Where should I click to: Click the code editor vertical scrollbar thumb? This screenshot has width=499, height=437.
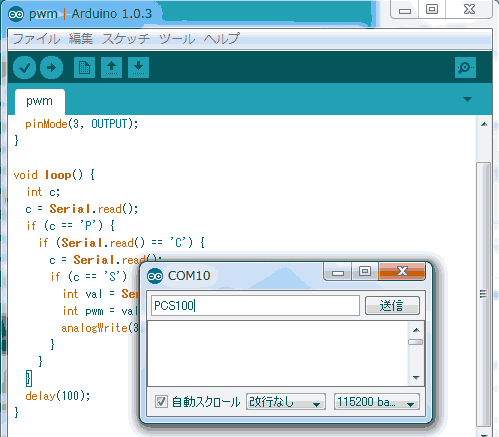coord(484,293)
